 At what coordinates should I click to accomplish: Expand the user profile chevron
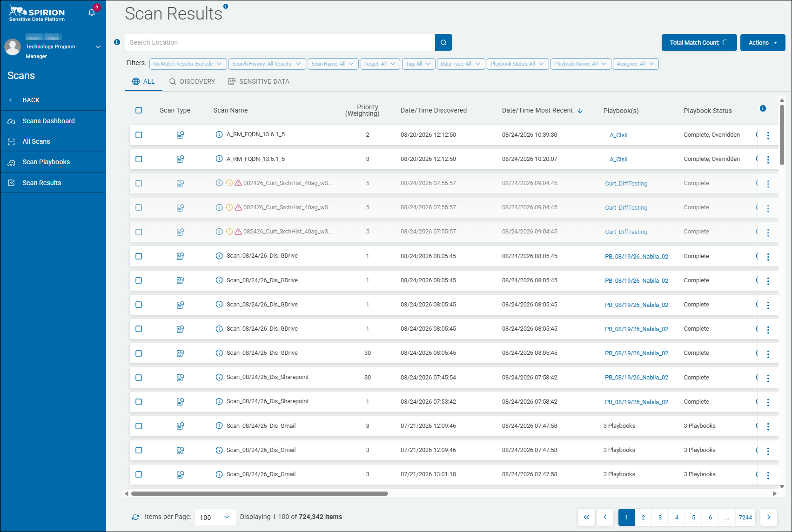[x=98, y=47]
